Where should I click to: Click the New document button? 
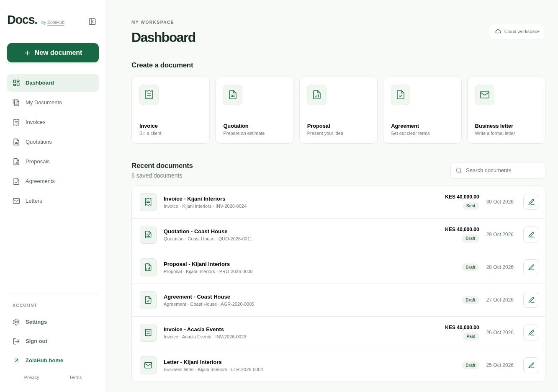(x=53, y=53)
